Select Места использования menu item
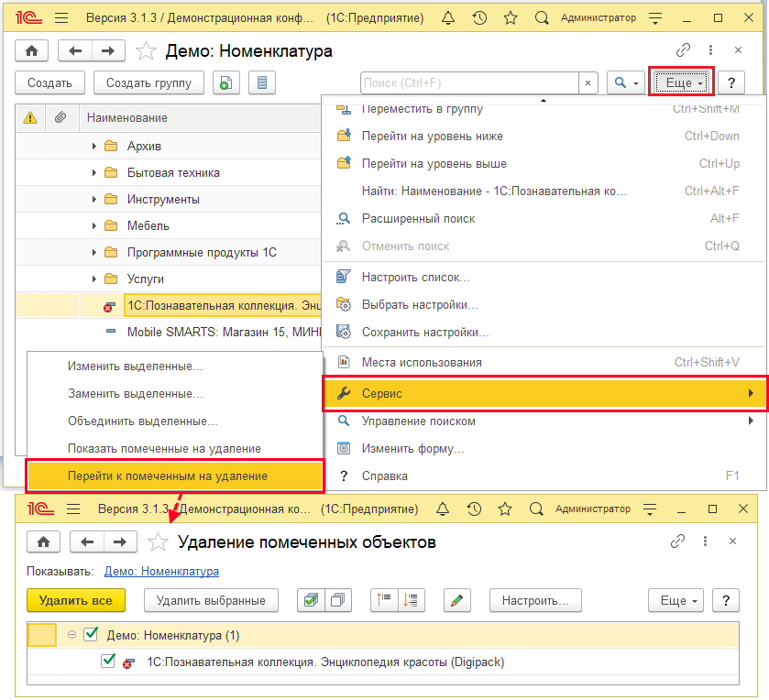The width and height of the screenshot is (769, 700). [544, 362]
